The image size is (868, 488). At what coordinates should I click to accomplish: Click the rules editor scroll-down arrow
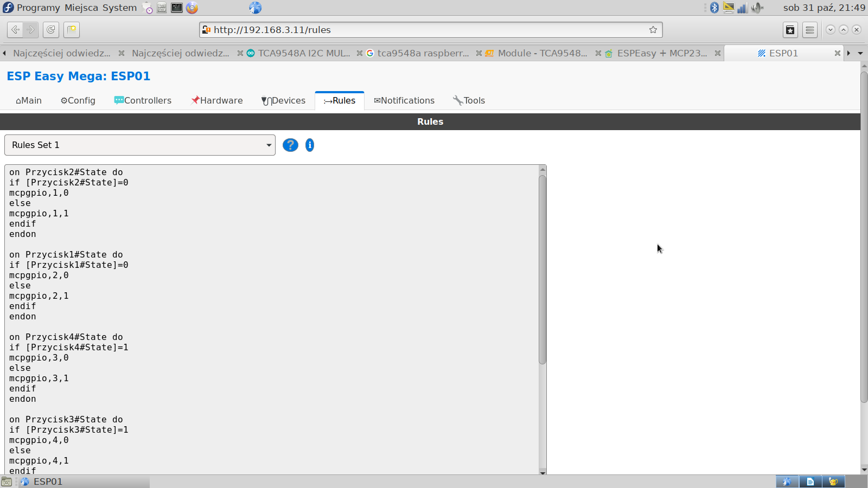542,472
